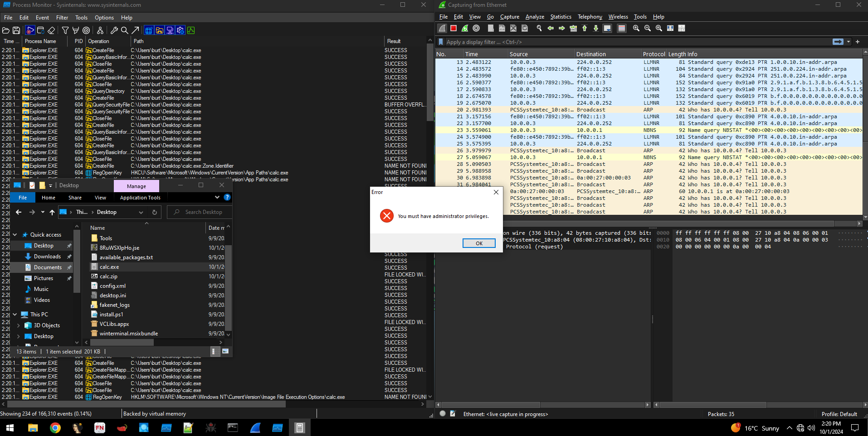Select calc.zip in Explorer file list
Viewport: 868px width, 436px height.
point(108,276)
